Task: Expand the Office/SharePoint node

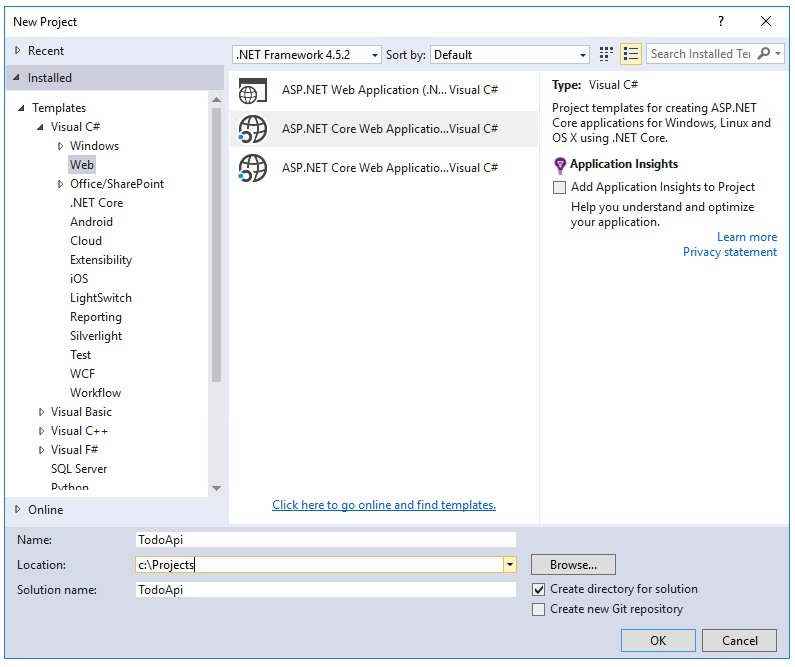Action: [60, 184]
